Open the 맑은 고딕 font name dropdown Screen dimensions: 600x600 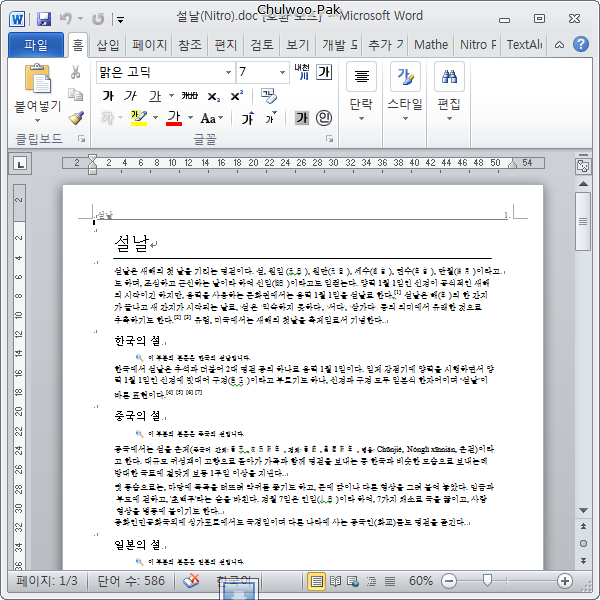[x=228, y=72]
